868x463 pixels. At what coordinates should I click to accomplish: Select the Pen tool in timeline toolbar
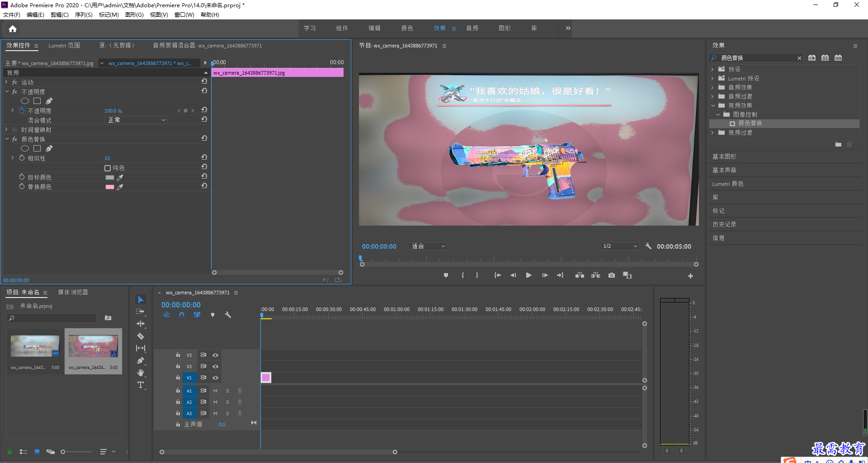pos(141,360)
